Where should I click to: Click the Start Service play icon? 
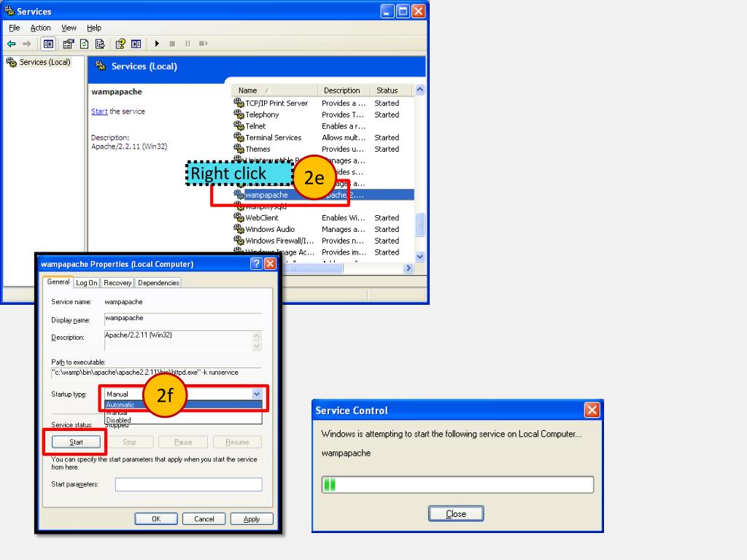[x=157, y=44]
